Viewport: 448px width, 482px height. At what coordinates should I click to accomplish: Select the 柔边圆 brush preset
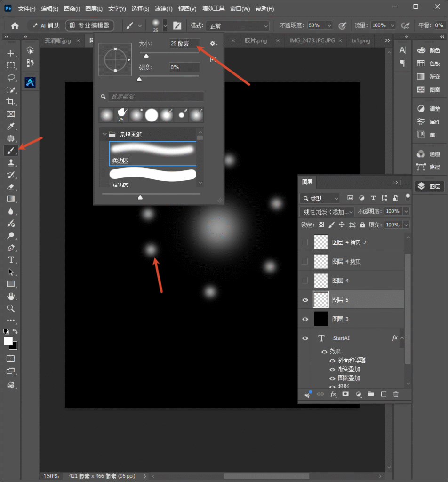[153, 153]
